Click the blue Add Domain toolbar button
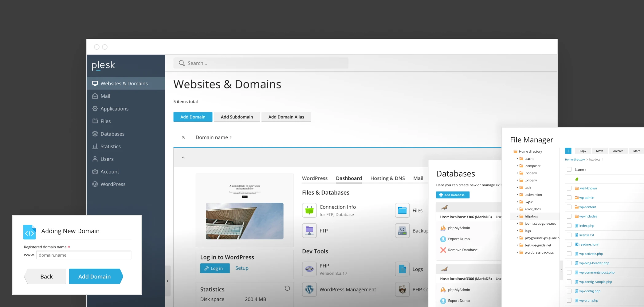Viewport: 644px width, 307px height. (193, 117)
